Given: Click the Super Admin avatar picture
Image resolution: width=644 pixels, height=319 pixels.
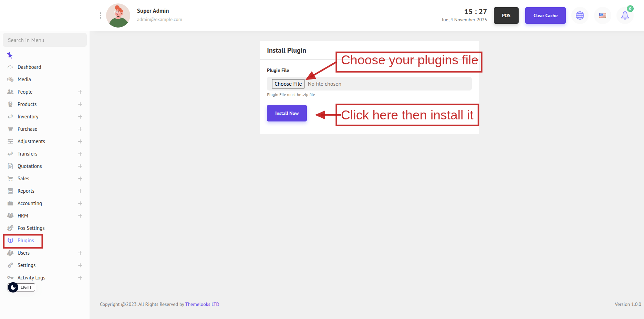Looking at the screenshot, I should tap(118, 15).
